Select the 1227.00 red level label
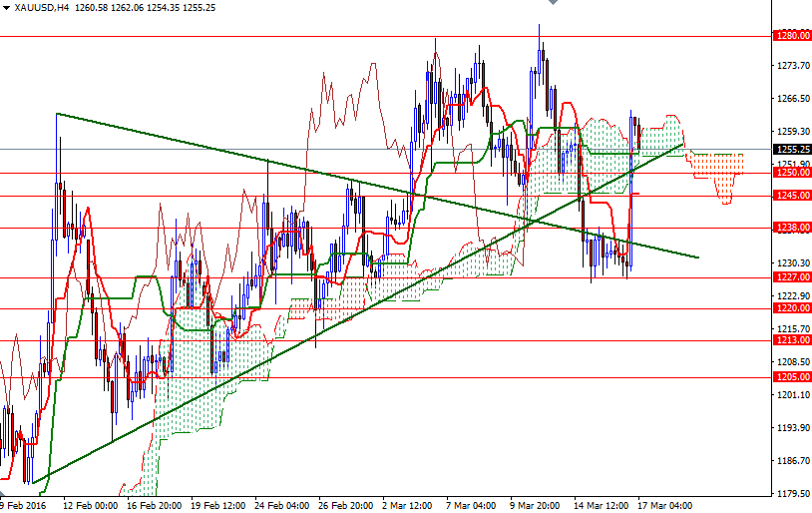This screenshot has width=812, height=513. pos(792,277)
